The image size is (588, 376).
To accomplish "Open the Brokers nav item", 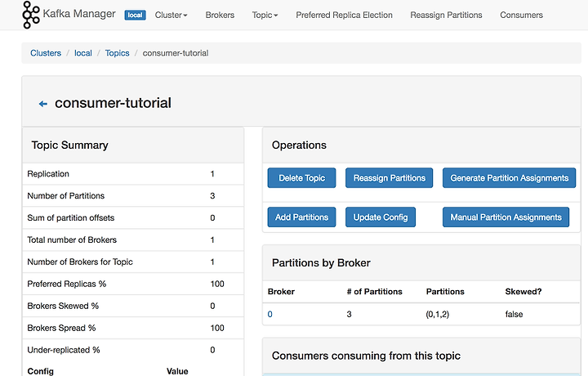I will (220, 15).
